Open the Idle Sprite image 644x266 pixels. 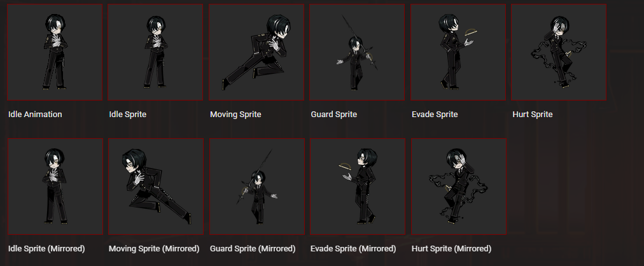[156, 52]
